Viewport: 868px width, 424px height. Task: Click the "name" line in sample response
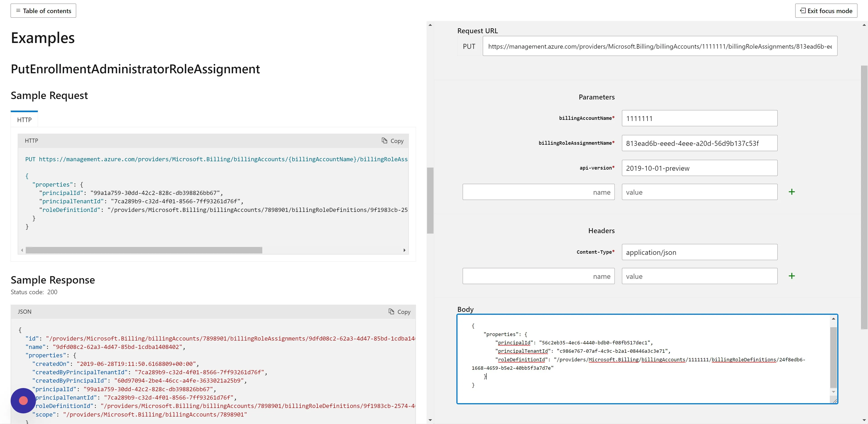(106, 347)
